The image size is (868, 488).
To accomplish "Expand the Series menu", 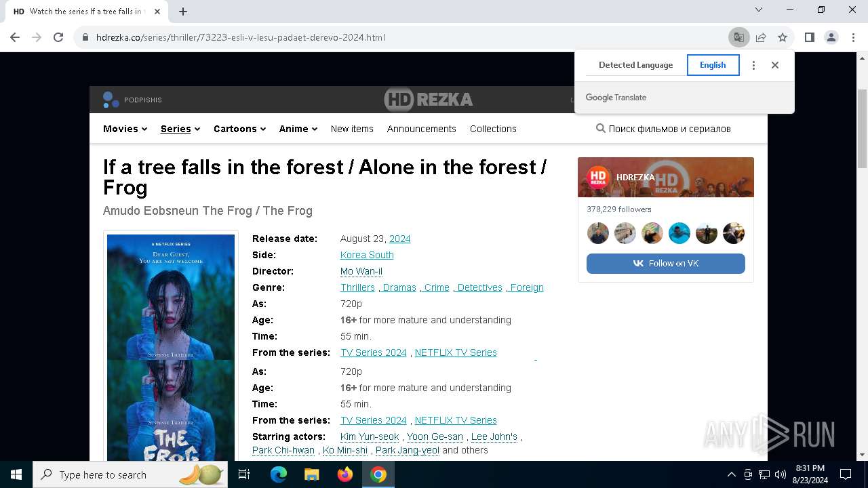I will click(180, 129).
